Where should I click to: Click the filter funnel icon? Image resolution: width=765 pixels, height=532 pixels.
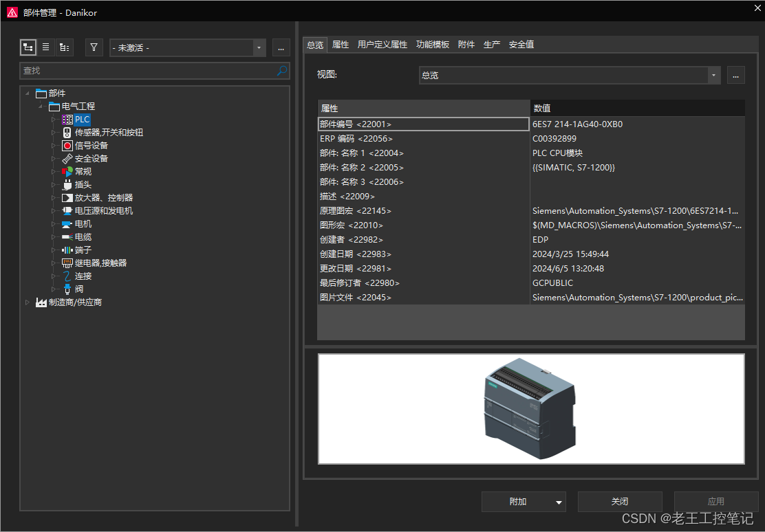tap(94, 47)
